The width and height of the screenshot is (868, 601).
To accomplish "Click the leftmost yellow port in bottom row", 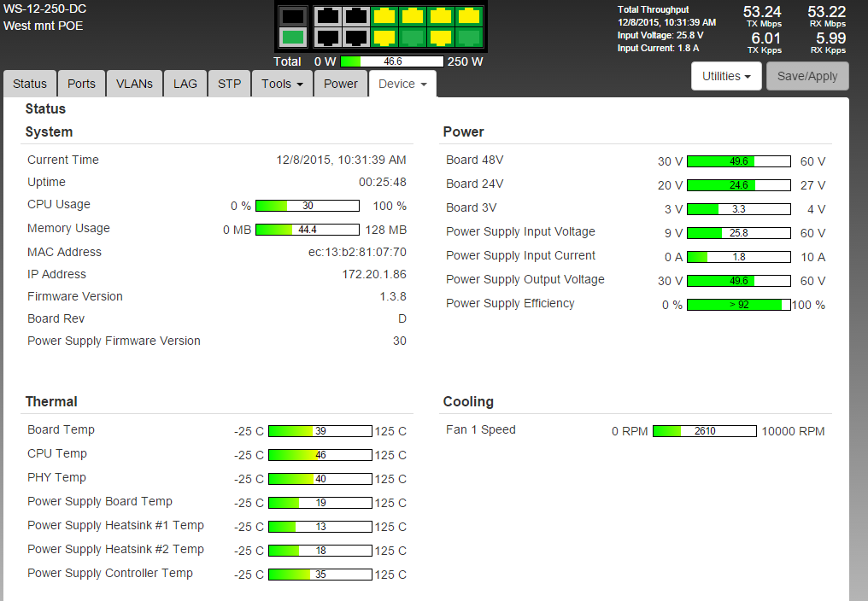I will point(384,37).
